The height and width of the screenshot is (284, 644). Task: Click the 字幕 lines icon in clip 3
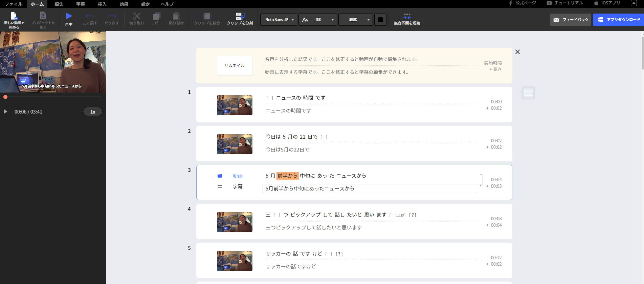coord(220,186)
